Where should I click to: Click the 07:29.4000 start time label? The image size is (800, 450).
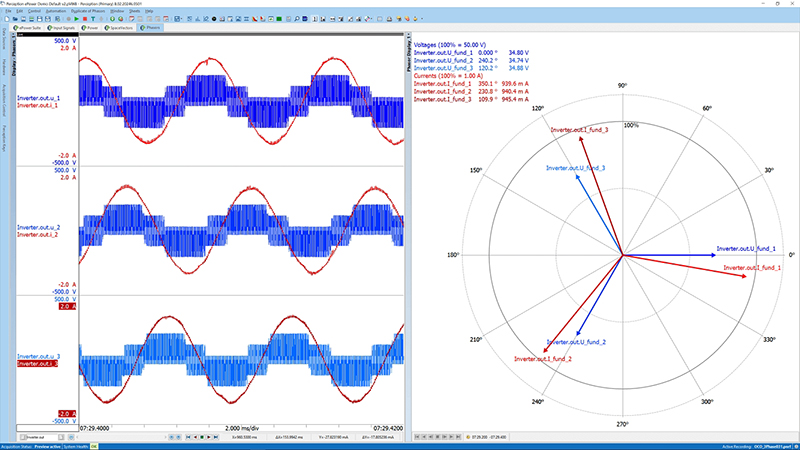tap(94, 429)
